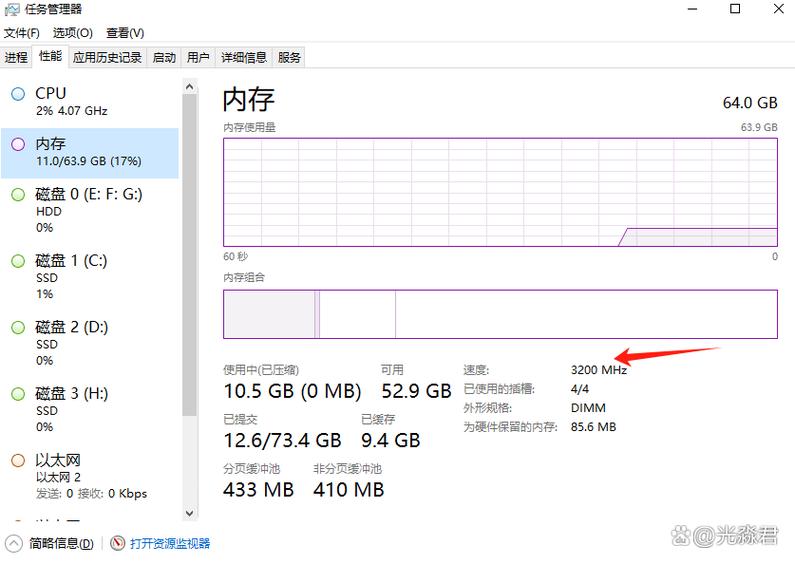Screen dimensions: 795x564
Task: Click the 磁盘 1 (C:) green circle icon
Action: 18,261
